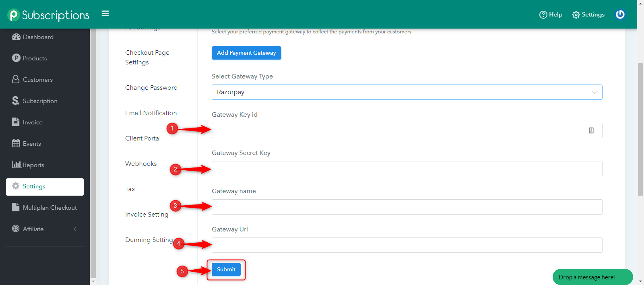This screenshot has width=644, height=285.
Task: Open Change Password settings
Action: [151, 88]
